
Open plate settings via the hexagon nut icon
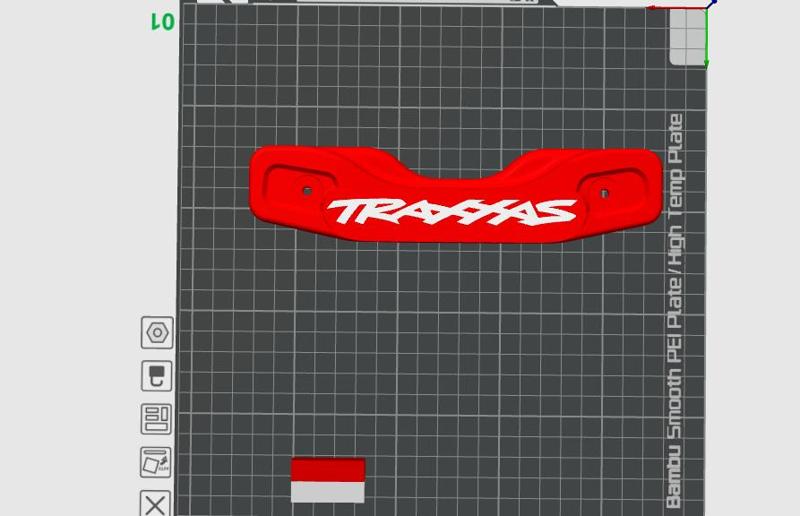tap(157, 333)
